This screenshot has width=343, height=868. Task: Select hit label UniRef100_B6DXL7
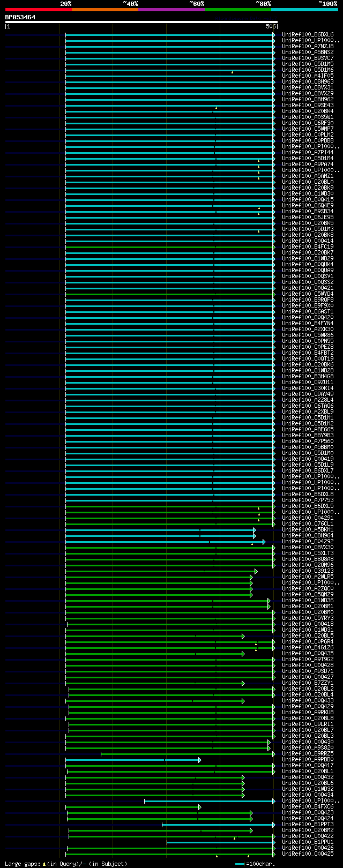308,471
